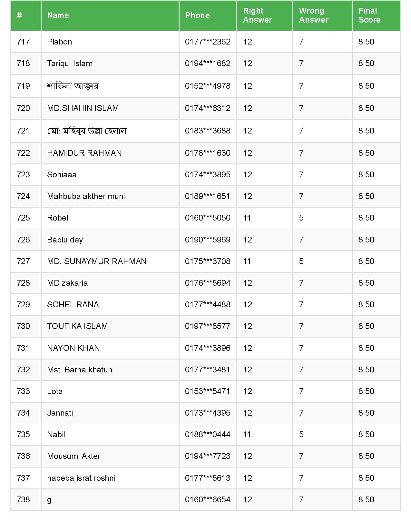Click the Phone column header
Viewport: 411px width, 532px height.
(197, 15)
